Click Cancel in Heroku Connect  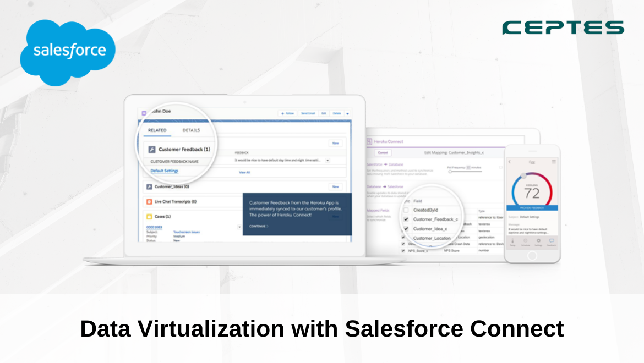(x=383, y=152)
